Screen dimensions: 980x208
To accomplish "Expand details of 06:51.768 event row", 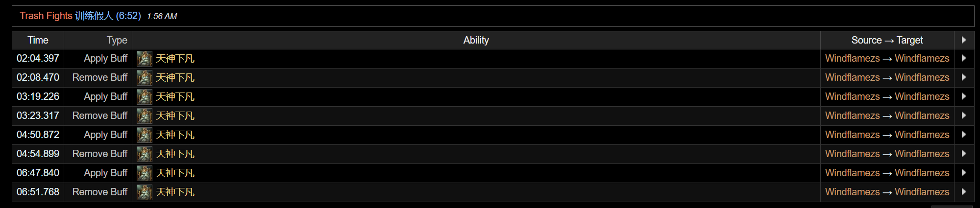I will (x=964, y=192).
